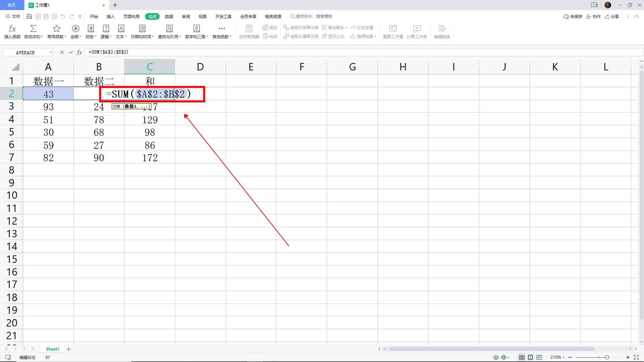Add a new sheet with plus button
644x362 pixels.
(x=68, y=349)
